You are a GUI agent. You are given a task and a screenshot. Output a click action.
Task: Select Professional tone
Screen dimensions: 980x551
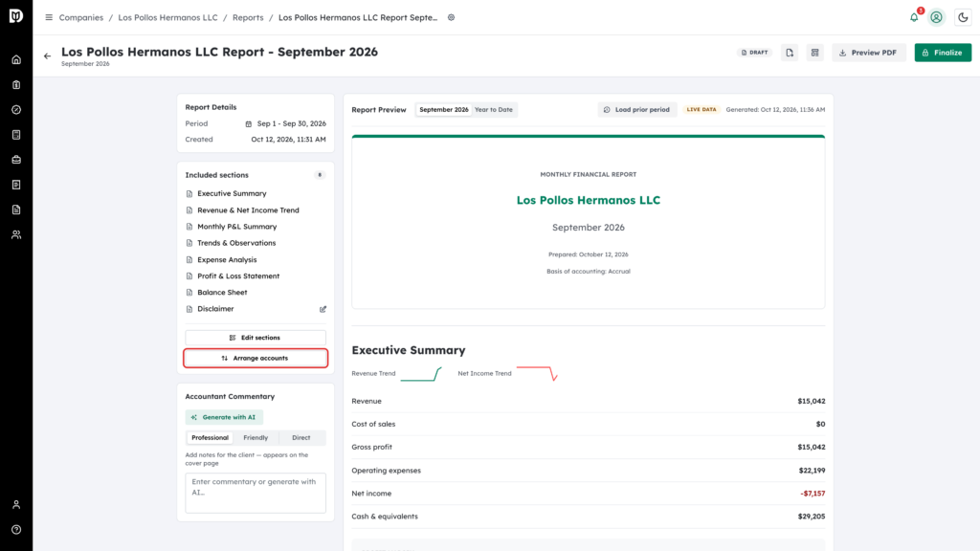210,438
